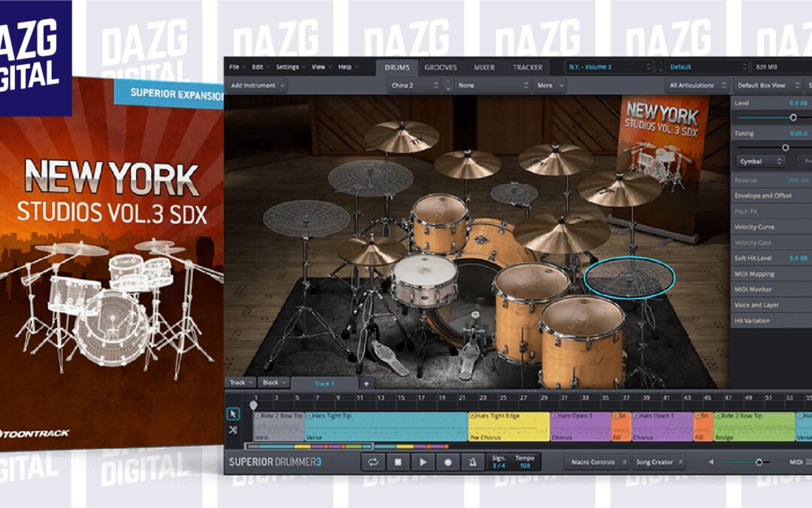Expand the Macro Controls panel

tap(596, 462)
